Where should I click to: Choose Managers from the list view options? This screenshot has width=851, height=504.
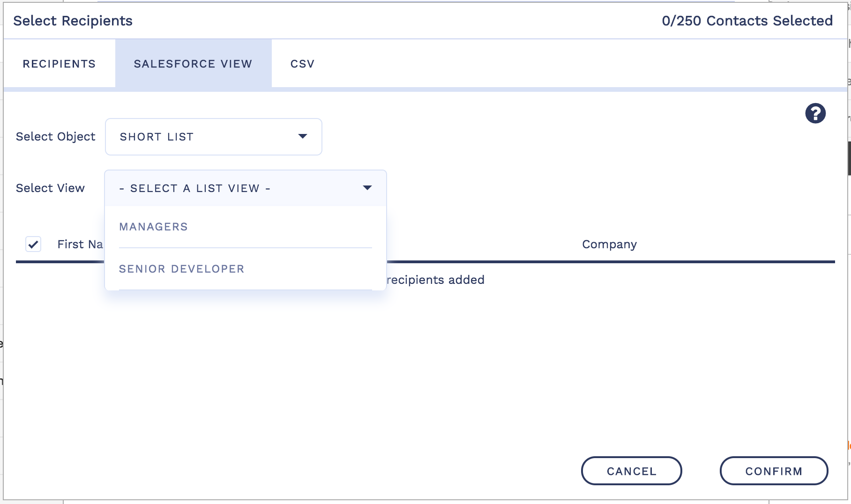coord(153,227)
